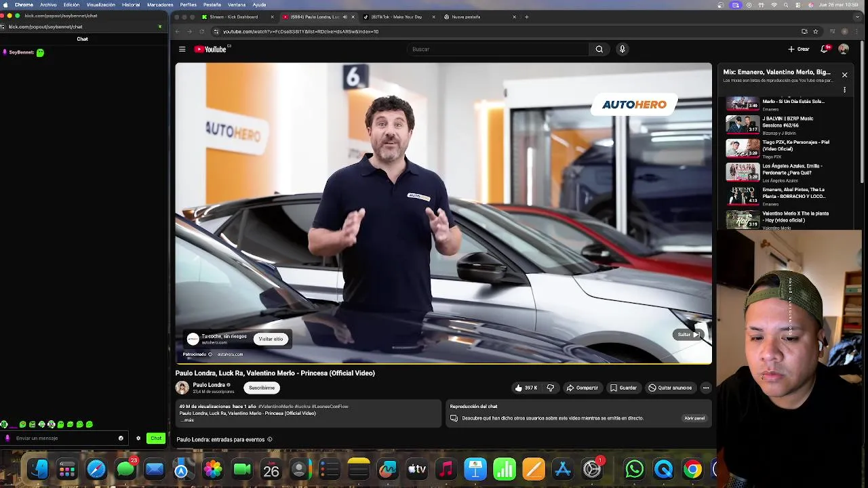Open emoji picker in Kick chat input
868x488 pixels.
pos(121,438)
